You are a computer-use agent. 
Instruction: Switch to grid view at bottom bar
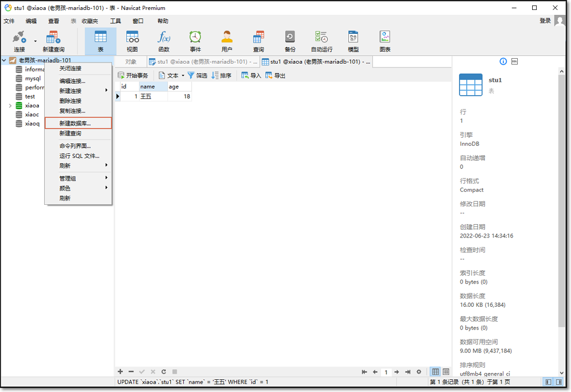pyautogui.click(x=436, y=372)
